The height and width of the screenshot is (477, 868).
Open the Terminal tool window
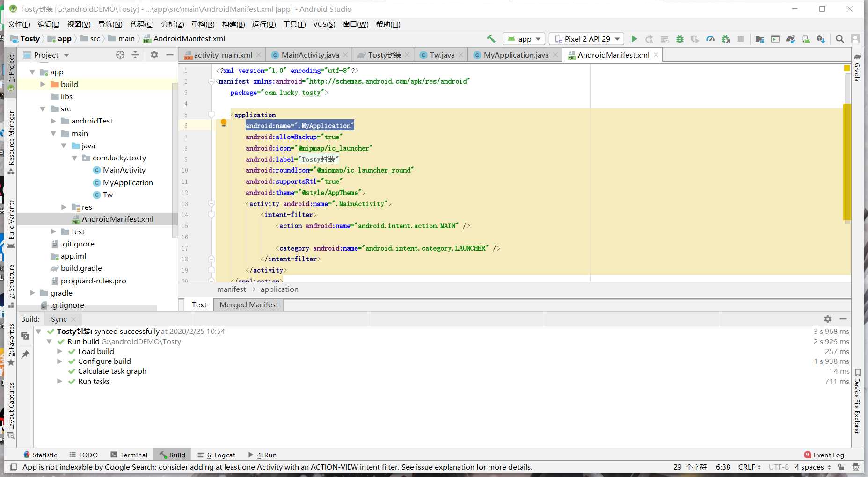[129, 455]
